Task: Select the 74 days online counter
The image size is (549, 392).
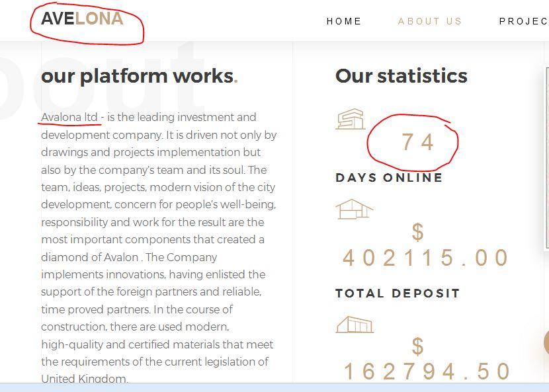Action: 417,141
